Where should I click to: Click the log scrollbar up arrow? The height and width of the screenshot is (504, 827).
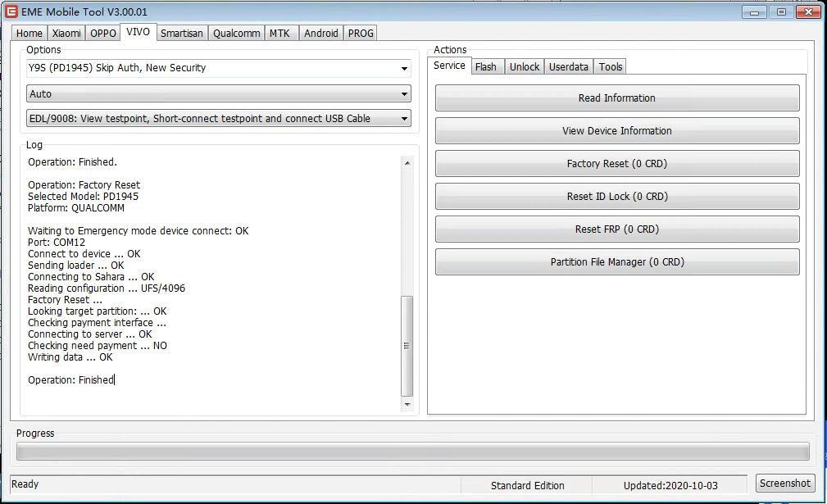pyautogui.click(x=407, y=163)
